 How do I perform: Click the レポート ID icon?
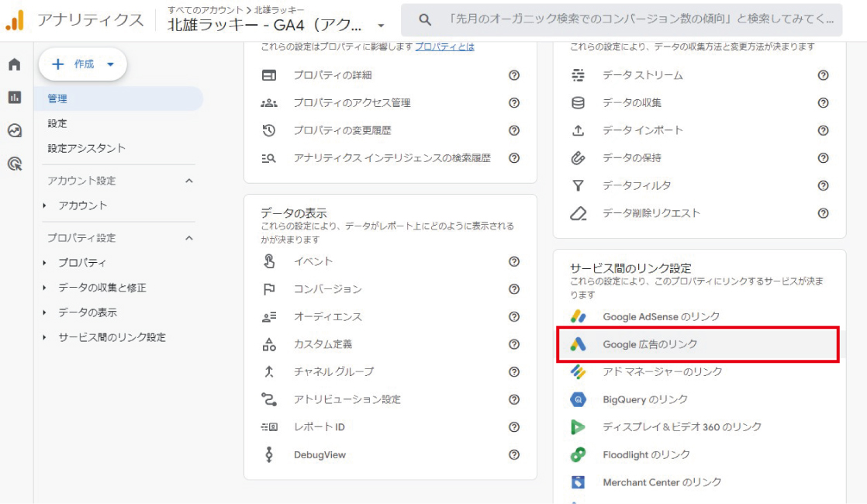point(269,426)
